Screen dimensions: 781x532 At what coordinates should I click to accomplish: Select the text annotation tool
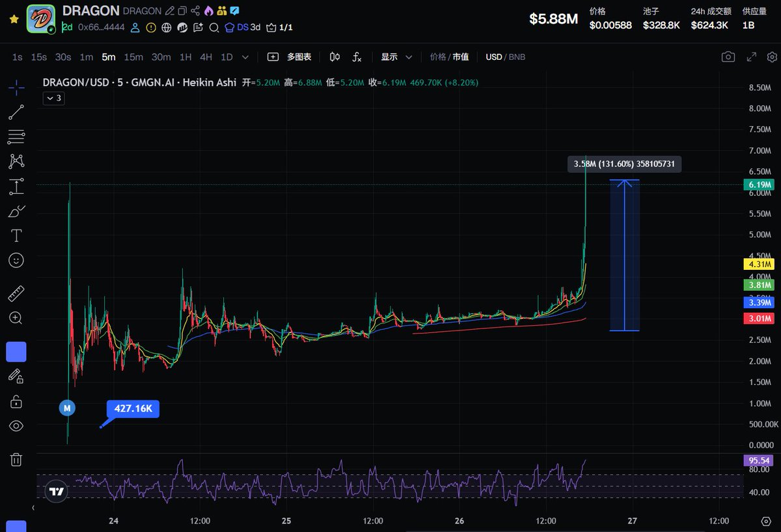click(x=16, y=235)
